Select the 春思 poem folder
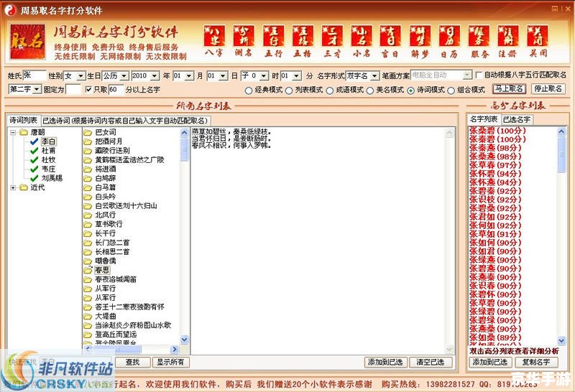575x392 pixels. pyautogui.click(x=97, y=270)
